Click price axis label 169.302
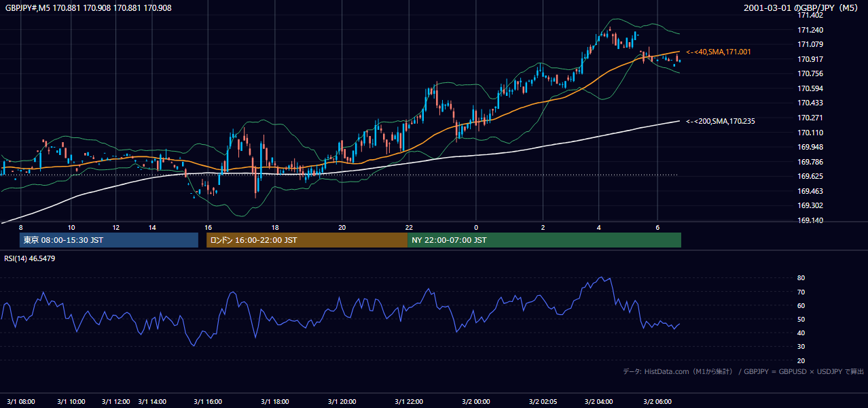 810,205
